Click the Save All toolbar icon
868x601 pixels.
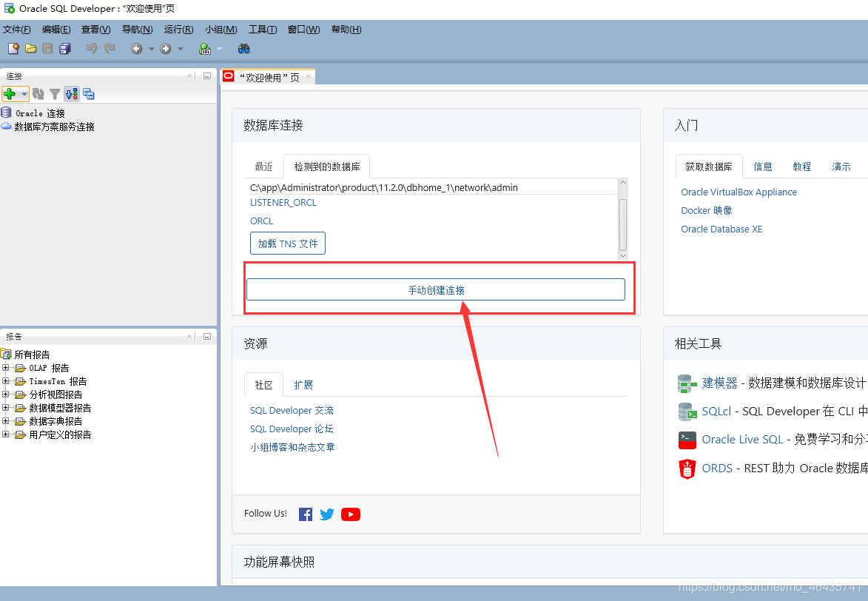pyautogui.click(x=65, y=49)
